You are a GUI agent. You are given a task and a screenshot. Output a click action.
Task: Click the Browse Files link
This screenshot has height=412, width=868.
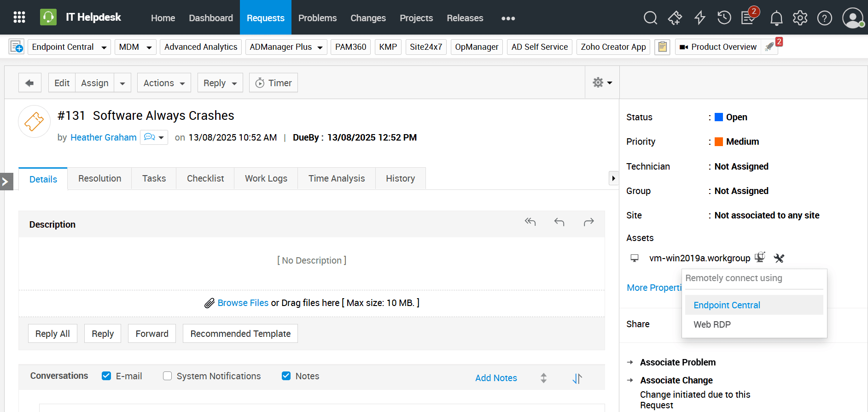(x=243, y=303)
